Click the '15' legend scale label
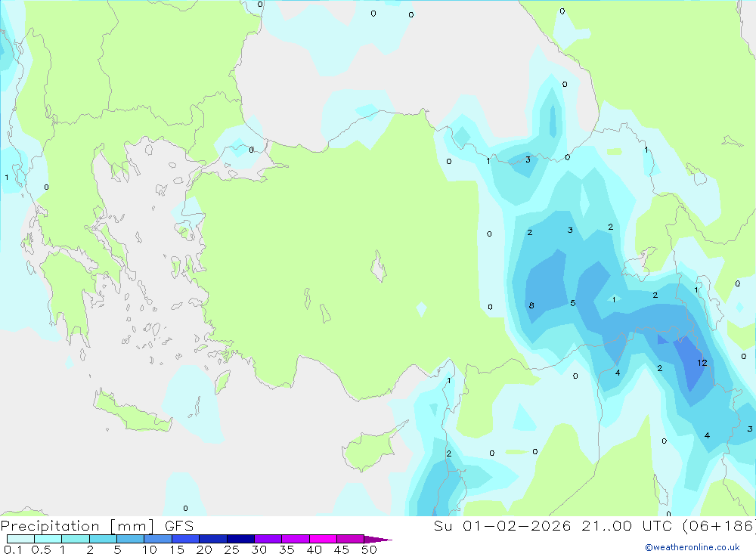 coord(177,549)
